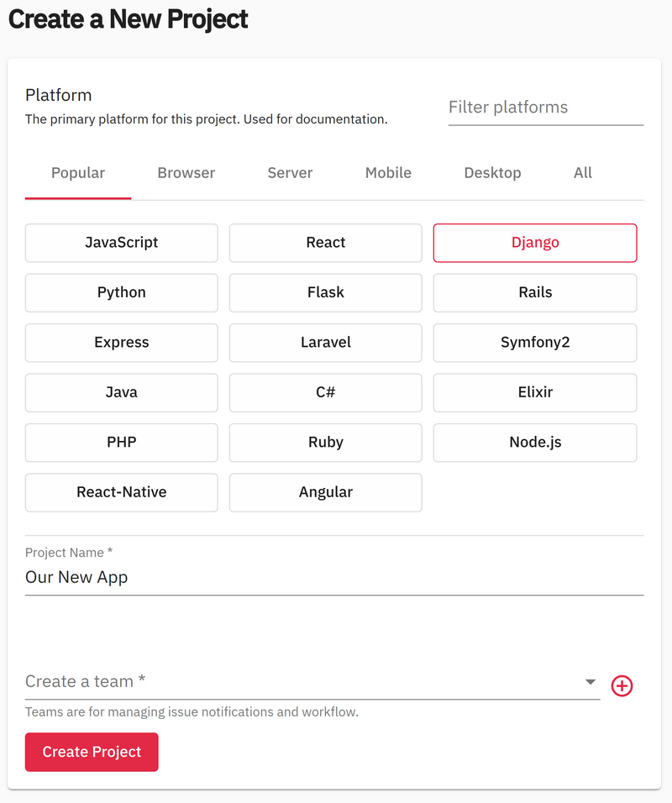Select the Express platform
The image size is (672, 803).
[x=121, y=343]
